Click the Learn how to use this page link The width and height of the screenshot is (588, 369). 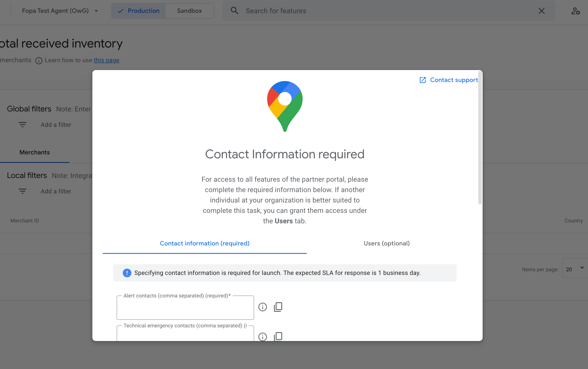106,60
